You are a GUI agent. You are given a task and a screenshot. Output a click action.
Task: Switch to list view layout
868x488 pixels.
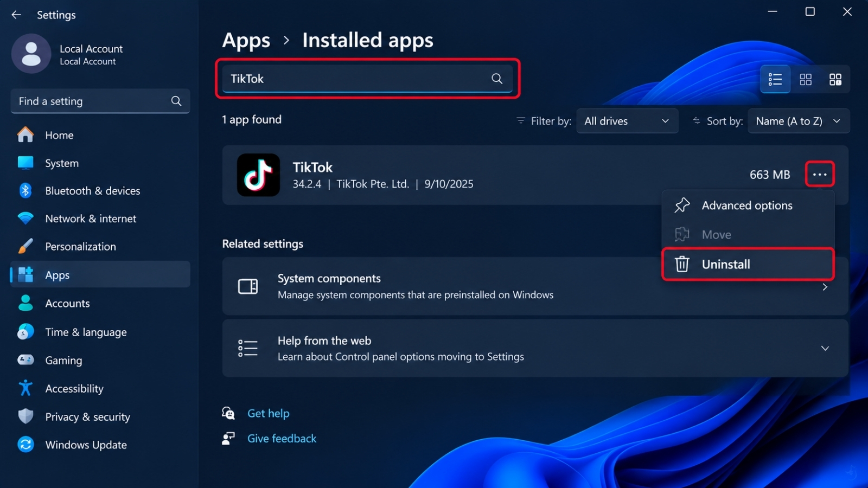775,80
